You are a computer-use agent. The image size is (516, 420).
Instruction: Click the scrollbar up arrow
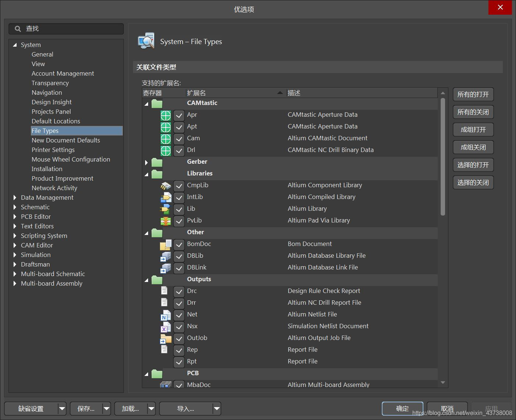pyautogui.click(x=443, y=93)
